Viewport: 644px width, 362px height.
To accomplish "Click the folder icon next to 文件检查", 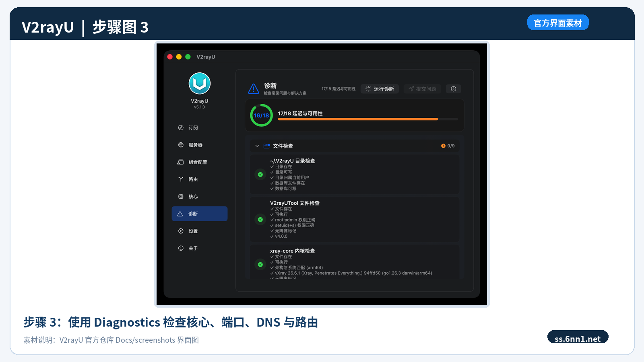I will point(267,146).
